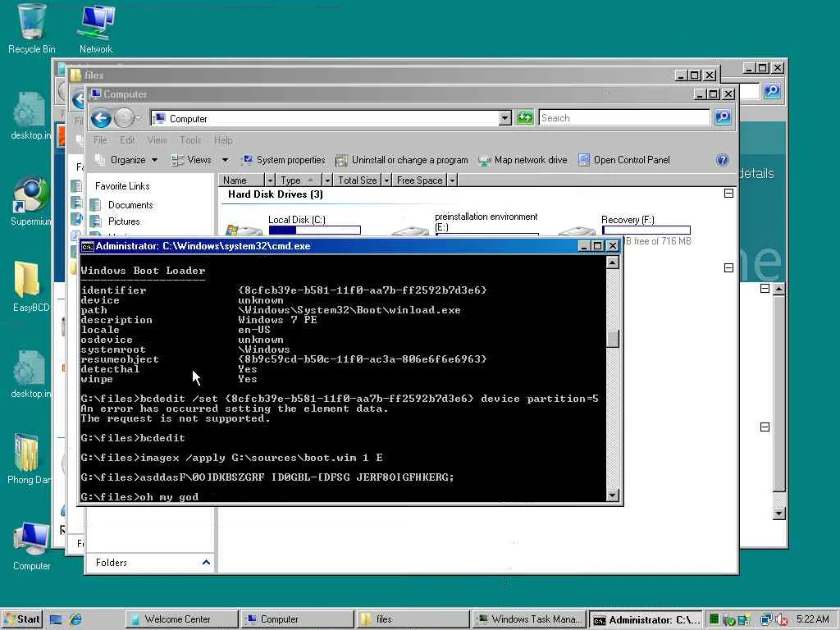Open the View menu
This screenshot has height=630, width=840.
tap(157, 139)
